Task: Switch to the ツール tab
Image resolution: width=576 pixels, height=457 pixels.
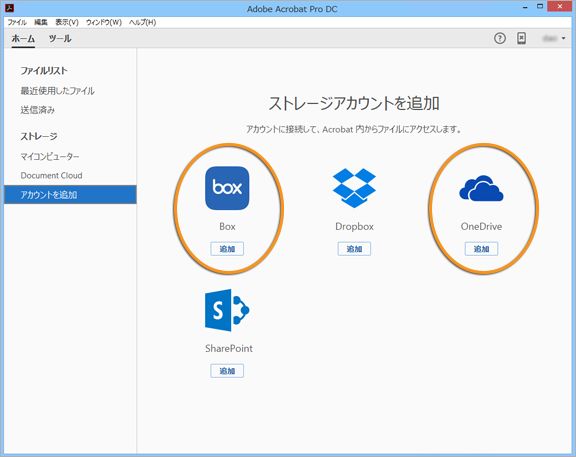Action: coord(60,39)
